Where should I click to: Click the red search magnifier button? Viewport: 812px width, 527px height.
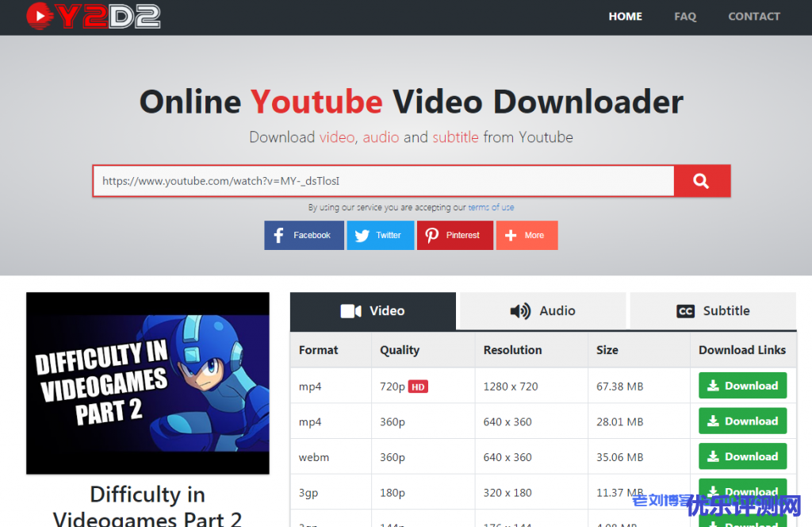702,181
